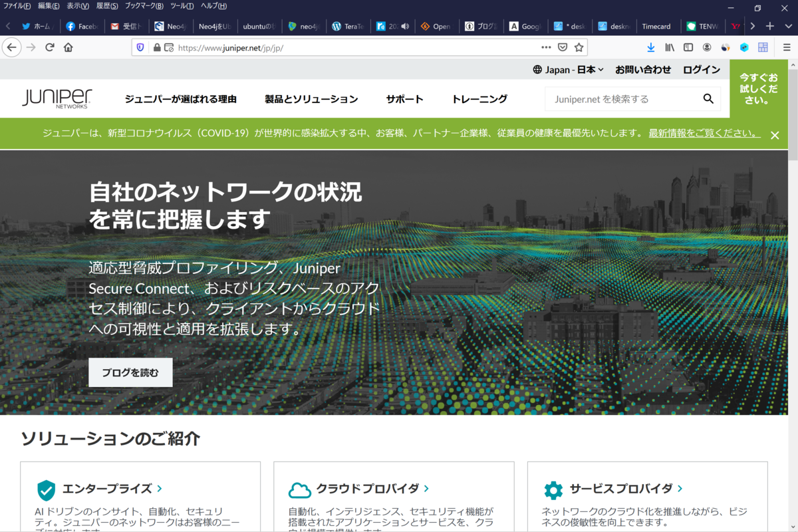
Task: Open the 履歴 menu
Action: 107,6
